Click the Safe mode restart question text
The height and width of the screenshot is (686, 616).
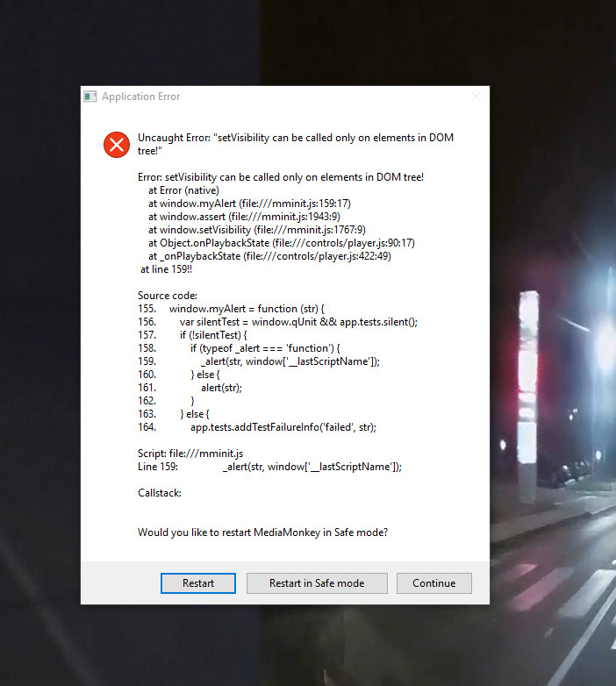click(x=262, y=532)
